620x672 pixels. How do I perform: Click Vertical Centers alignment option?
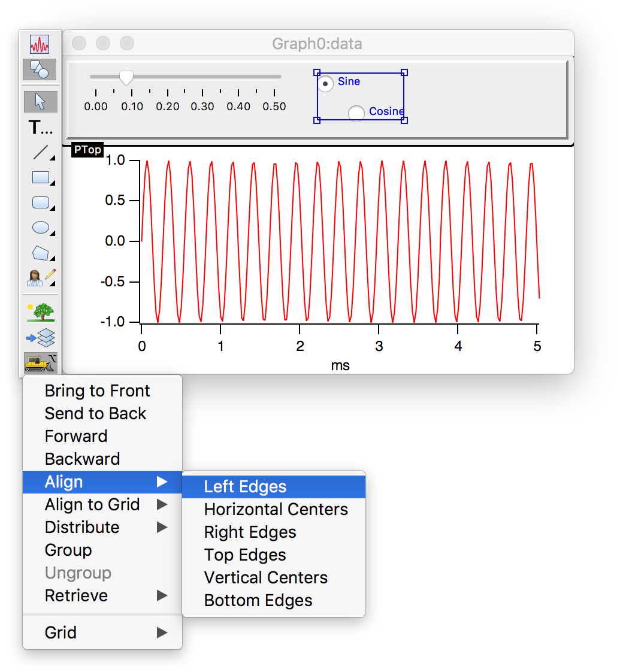pos(266,578)
